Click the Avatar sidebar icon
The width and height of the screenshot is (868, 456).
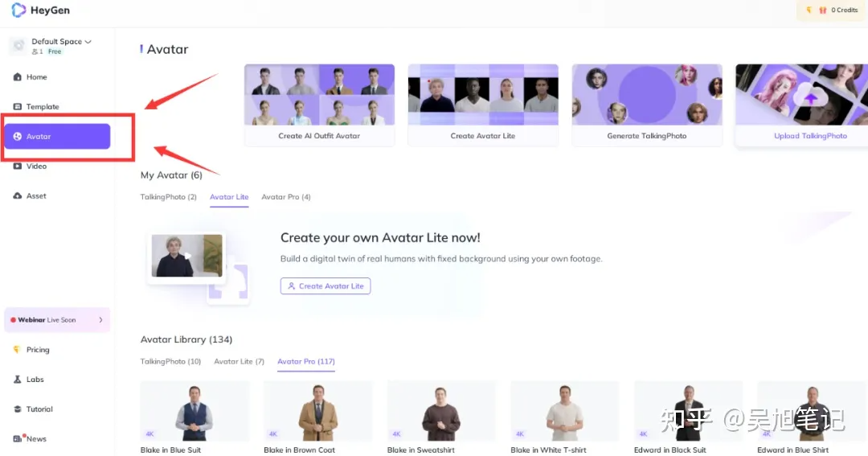point(18,136)
